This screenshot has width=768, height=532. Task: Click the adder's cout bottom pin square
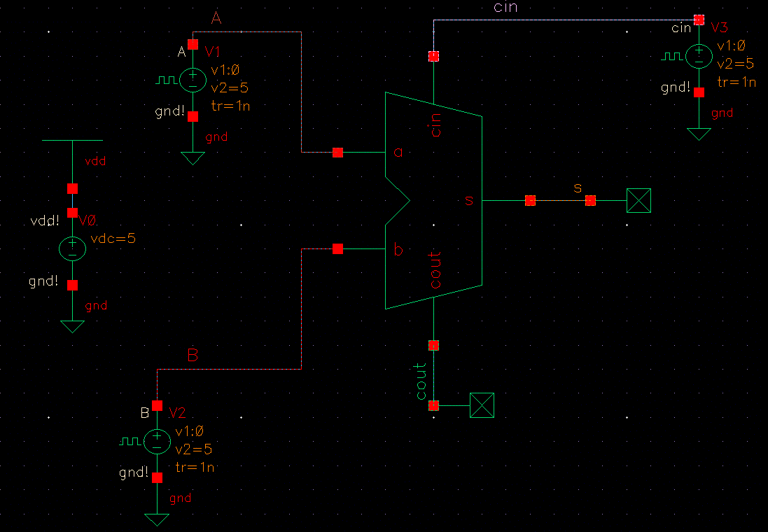[433, 345]
